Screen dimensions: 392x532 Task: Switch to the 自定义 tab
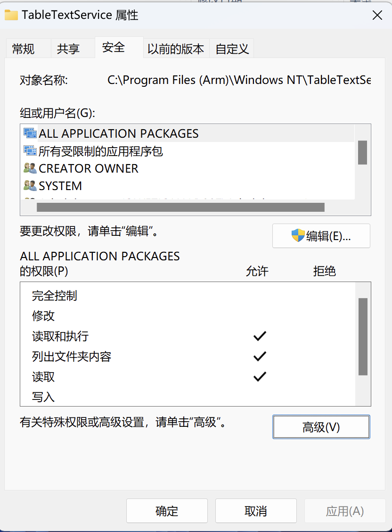point(232,49)
